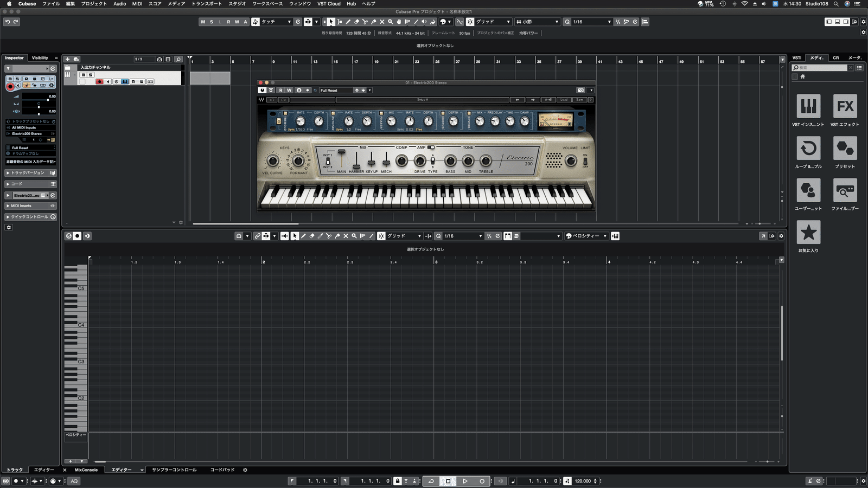This screenshot has height=488, width=868.
Task: Expand the MIDI Inserts inspector section
Action: coord(30,206)
